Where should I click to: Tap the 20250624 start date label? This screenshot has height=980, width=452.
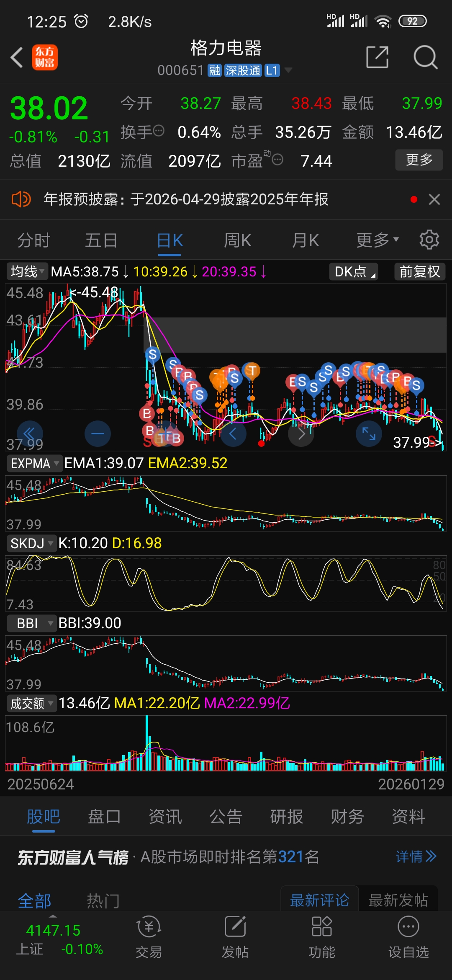(x=41, y=784)
